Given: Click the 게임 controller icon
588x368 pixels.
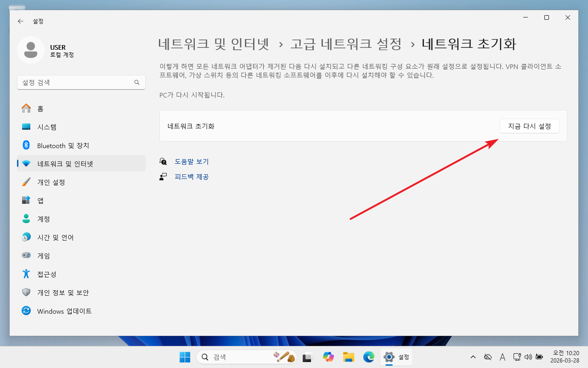Looking at the screenshot, I should [x=26, y=256].
